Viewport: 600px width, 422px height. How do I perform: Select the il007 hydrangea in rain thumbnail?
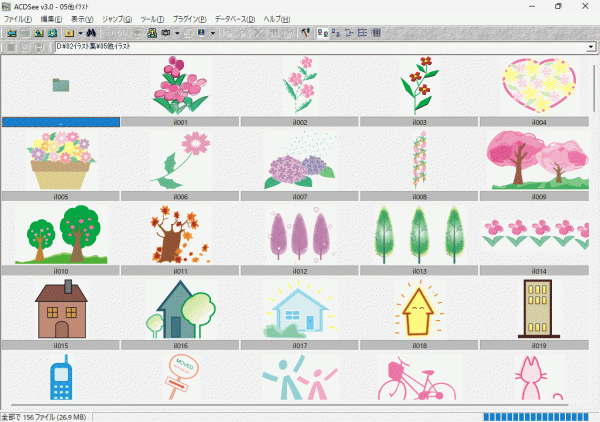tap(300, 160)
